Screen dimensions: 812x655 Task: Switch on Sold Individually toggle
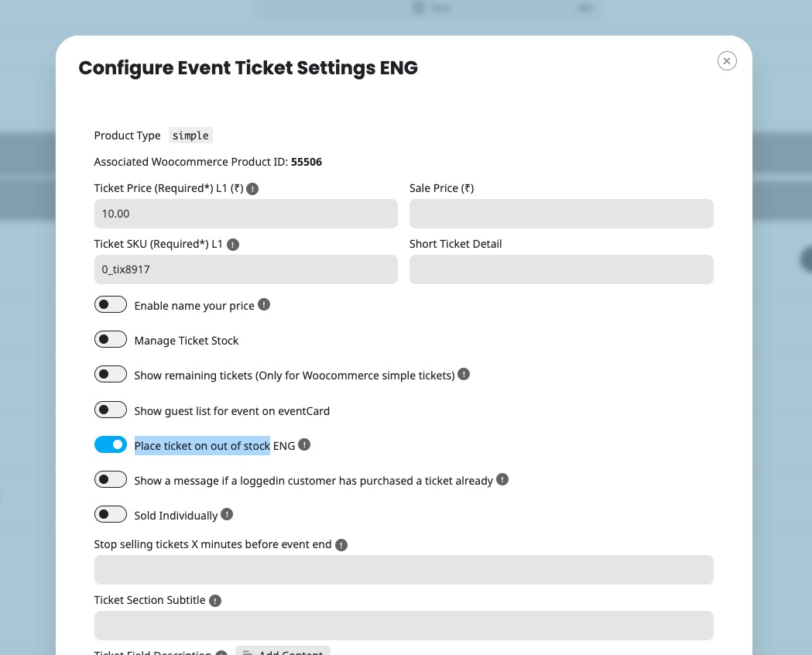(x=110, y=514)
